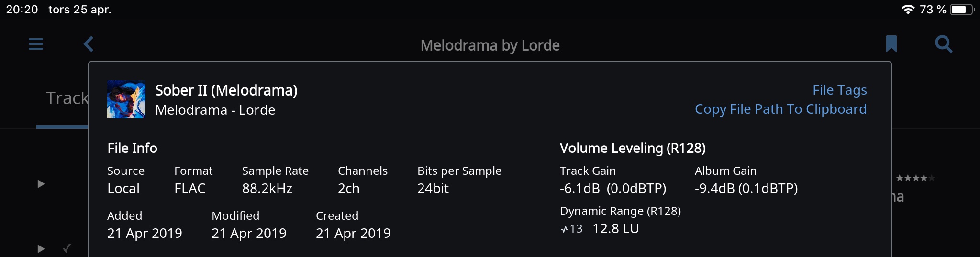Open the search magnifier icon
Viewport: 980px width, 257px height.
pos(944,44)
